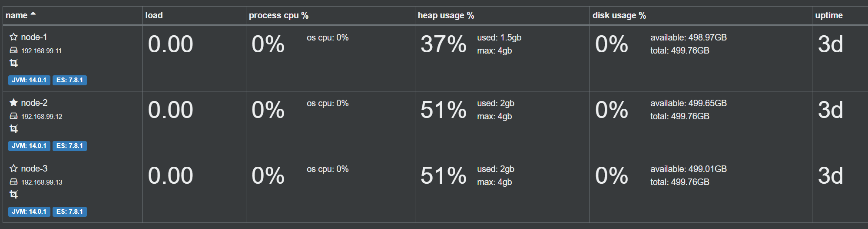Click the ES: 7.8.1 badge on node-2

click(x=70, y=146)
